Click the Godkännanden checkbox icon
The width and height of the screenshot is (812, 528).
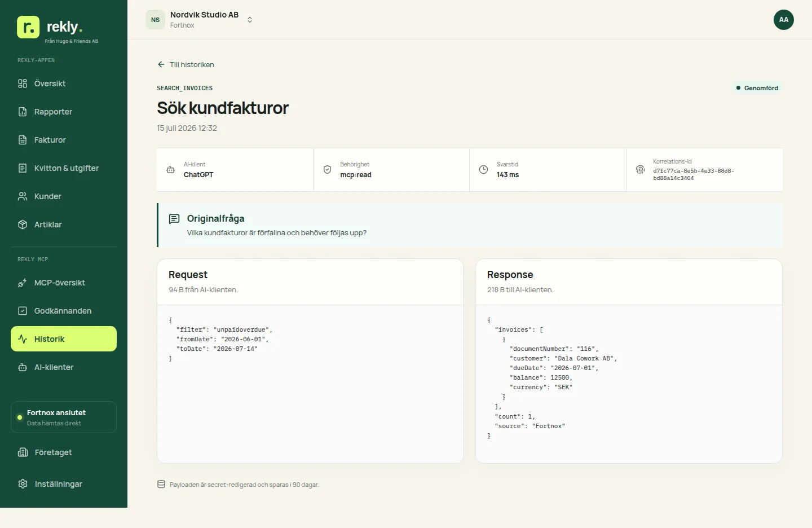pos(23,311)
